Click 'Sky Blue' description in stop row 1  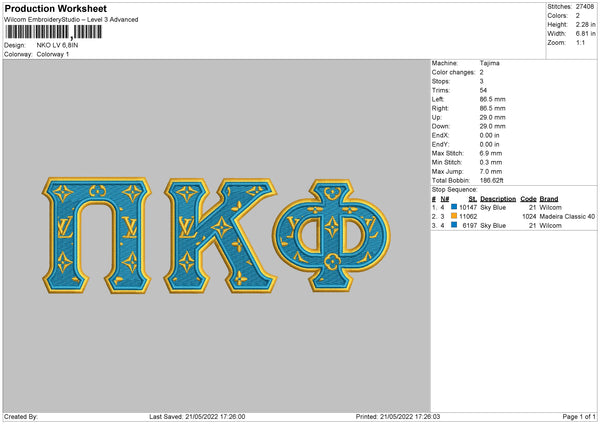click(x=493, y=207)
